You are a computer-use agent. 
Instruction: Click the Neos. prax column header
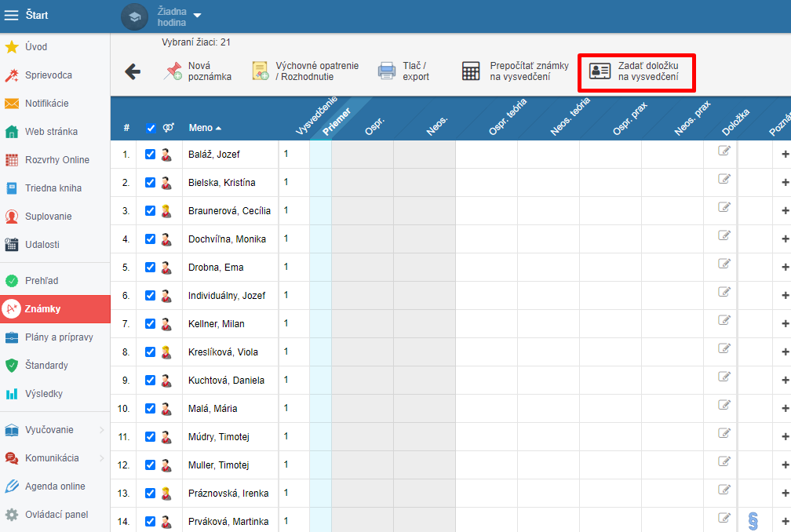693,118
